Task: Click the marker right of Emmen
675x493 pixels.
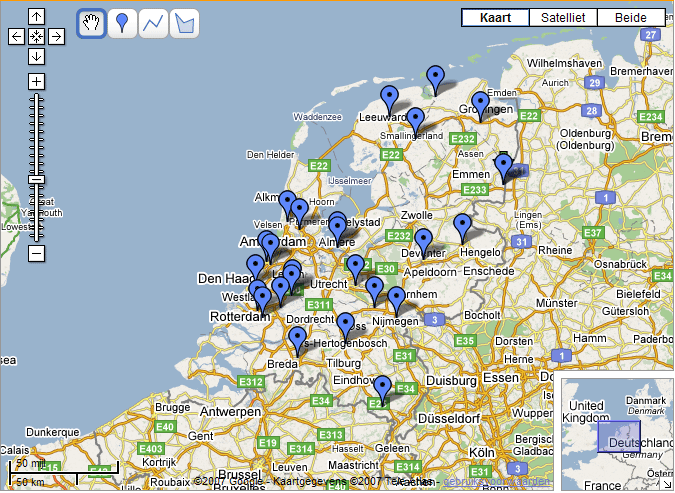Action: click(x=503, y=168)
